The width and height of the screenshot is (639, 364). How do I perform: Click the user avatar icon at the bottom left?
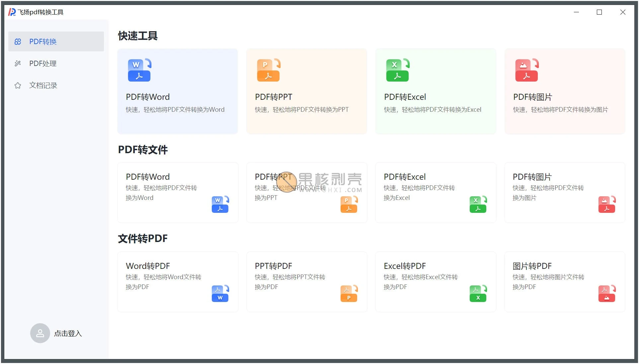pyautogui.click(x=40, y=333)
